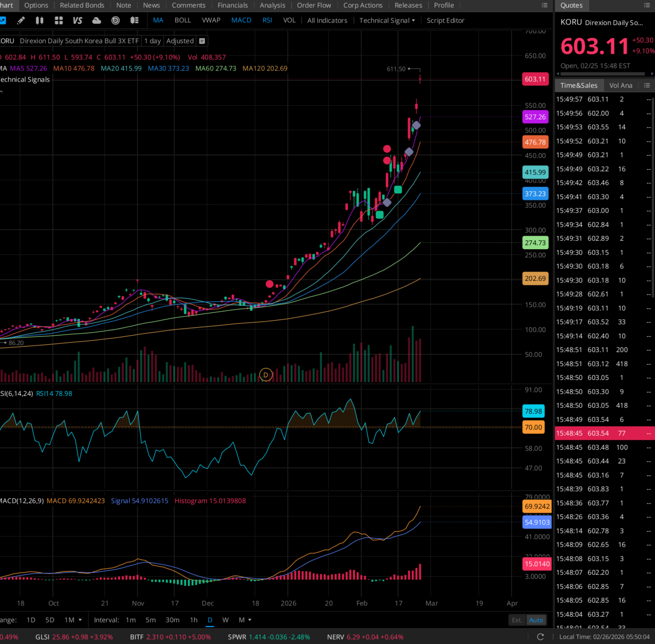Click the line chart icon at toolbar start

[x=2, y=20]
